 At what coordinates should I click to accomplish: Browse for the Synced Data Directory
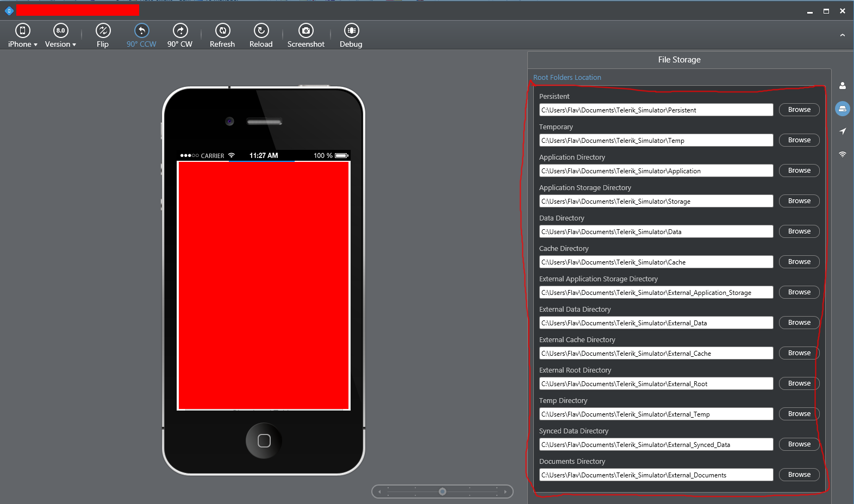[x=799, y=444]
